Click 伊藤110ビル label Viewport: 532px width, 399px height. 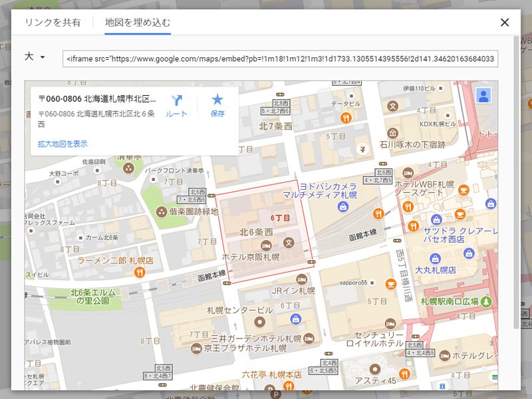pyautogui.click(x=419, y=88)
